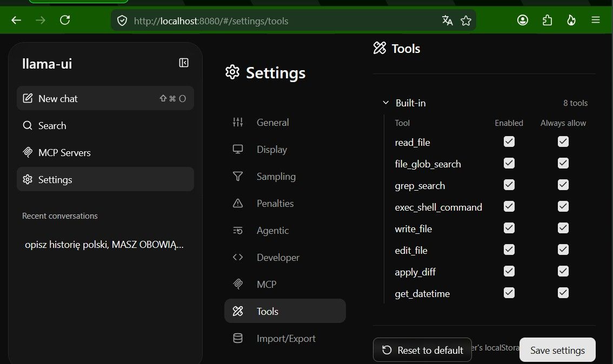Viewport: 613px width, 364px height.
Task: Click the apply_diff tool name
Action: point(415,272)
